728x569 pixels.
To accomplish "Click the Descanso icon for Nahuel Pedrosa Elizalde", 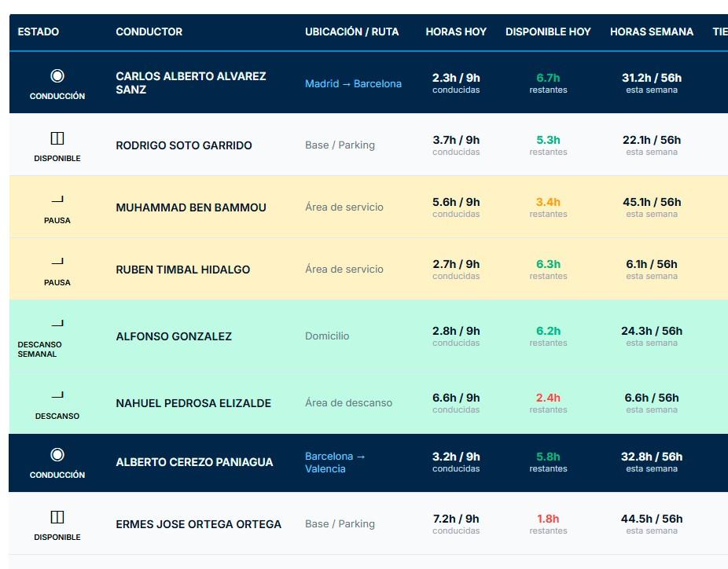I will click(x=57, y=395).
